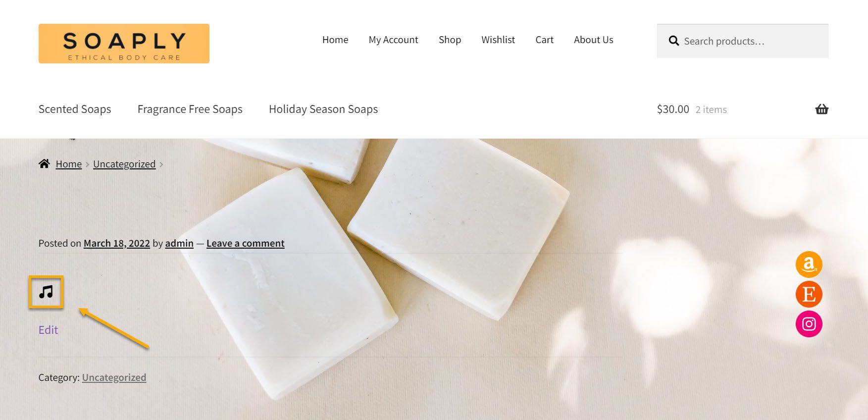868x420 pixels.
Task: Click the Edit post link
Action: click(48, 330)
